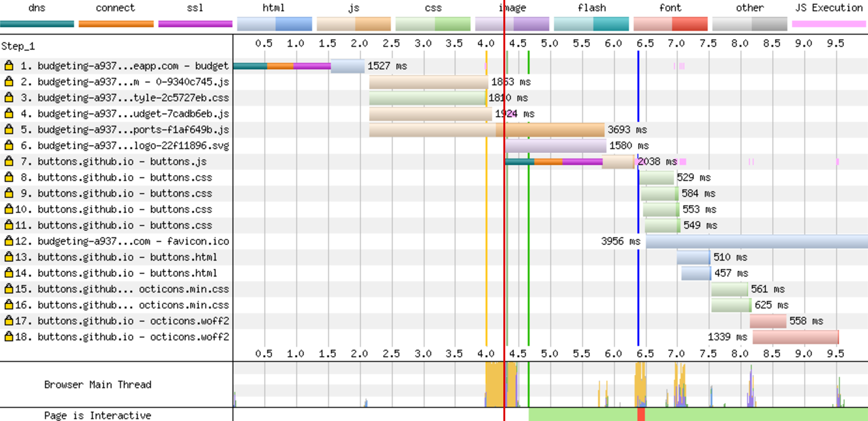The height and width of the screenshot is (421, 868).
Task: Click the lock icon beside request 7 buttons.js
Action: coord(8,161)
